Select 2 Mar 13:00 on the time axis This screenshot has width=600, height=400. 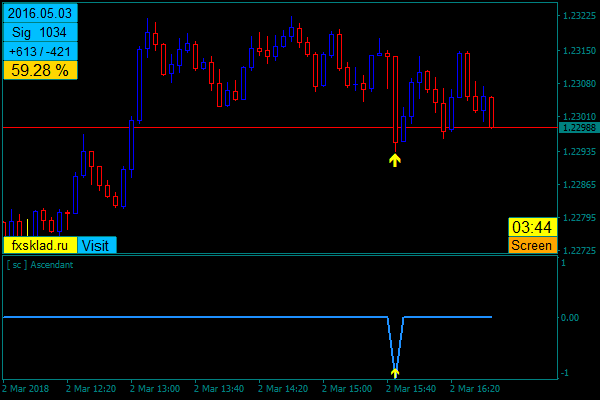(155, 387)
